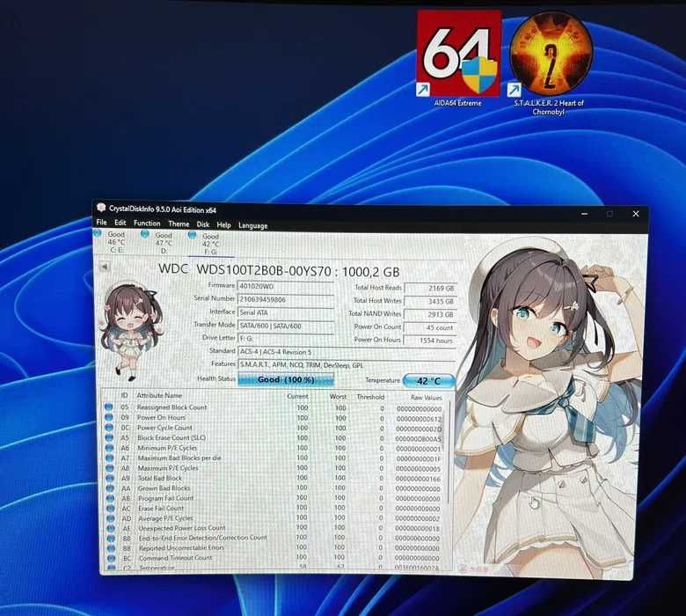The image size is (686, 616).
Task: Close the CrystalDiskInfo window
Action: (636, 214)
